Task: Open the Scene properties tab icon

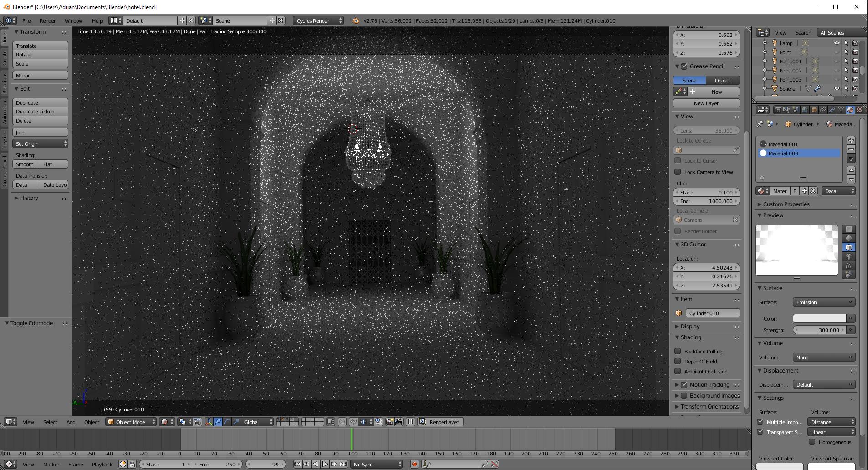Action: (x=796, y=110)
